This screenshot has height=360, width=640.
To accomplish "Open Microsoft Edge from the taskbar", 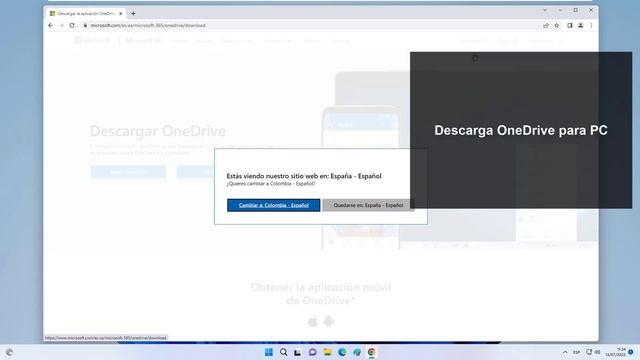I will [x=342, y=352].
